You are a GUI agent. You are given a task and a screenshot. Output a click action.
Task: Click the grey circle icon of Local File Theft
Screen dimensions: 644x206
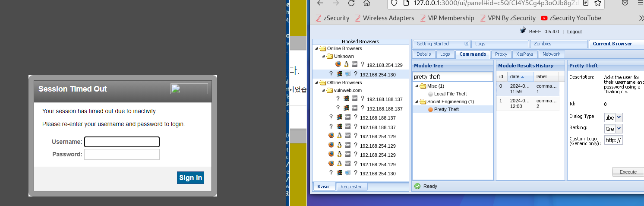coord(430,94)
